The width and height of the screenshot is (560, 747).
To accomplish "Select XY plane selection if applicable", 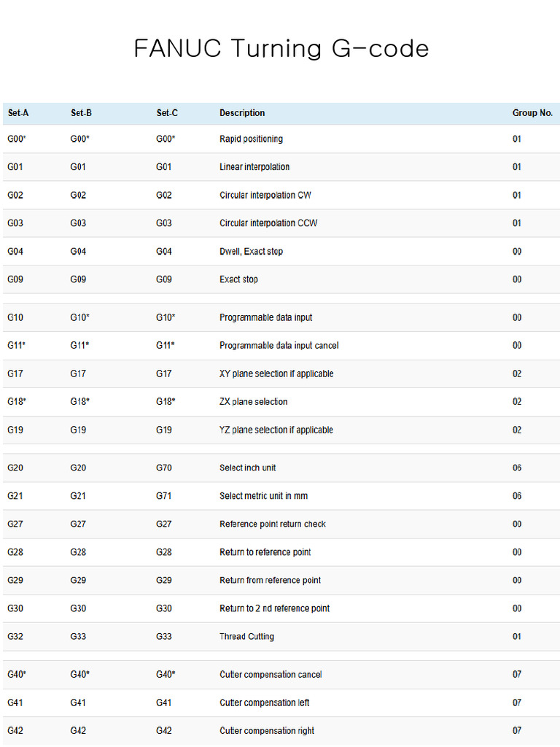I will click(x=276, y=374).
